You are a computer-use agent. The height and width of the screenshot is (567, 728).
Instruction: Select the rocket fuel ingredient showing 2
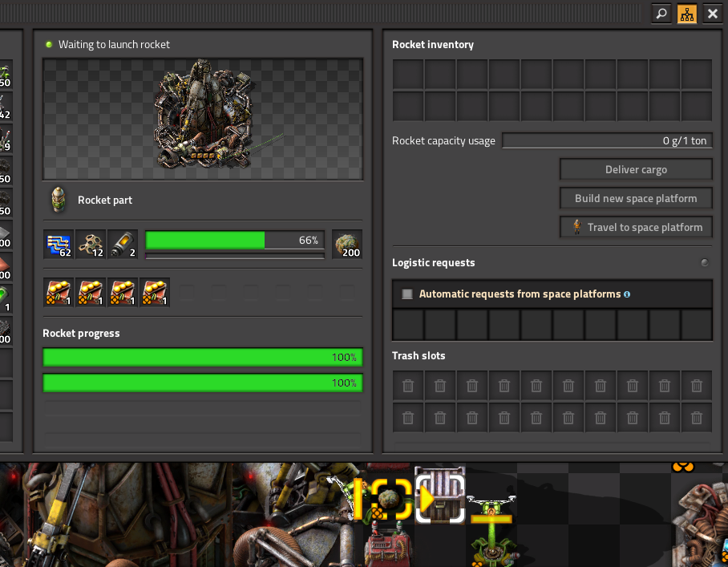coord(123,245)
